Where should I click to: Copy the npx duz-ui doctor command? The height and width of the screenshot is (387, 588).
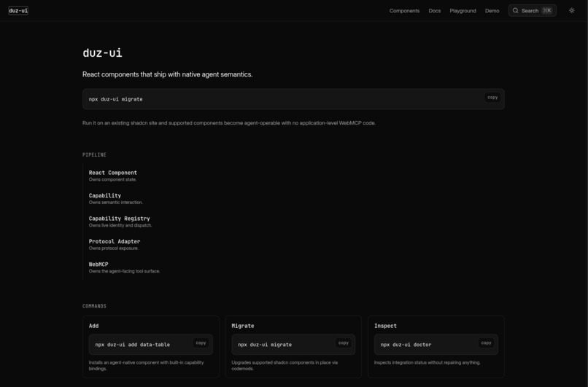[x=486, y=343]
